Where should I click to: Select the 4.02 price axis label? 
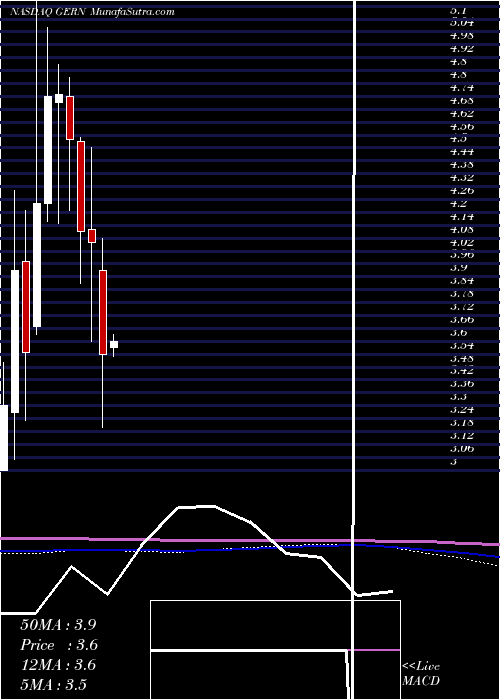click(x=462, y=243)
